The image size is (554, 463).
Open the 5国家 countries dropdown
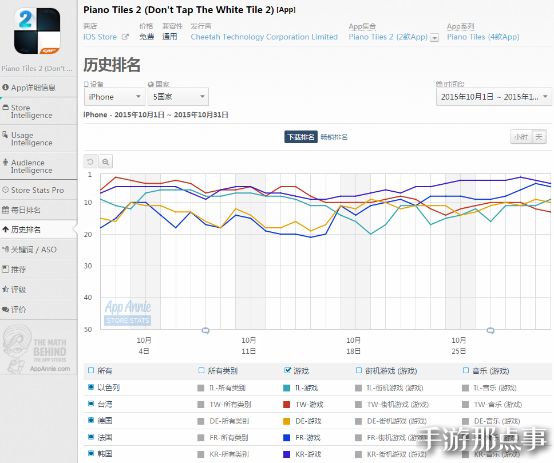pyautogui.click(x=178, y=96)
